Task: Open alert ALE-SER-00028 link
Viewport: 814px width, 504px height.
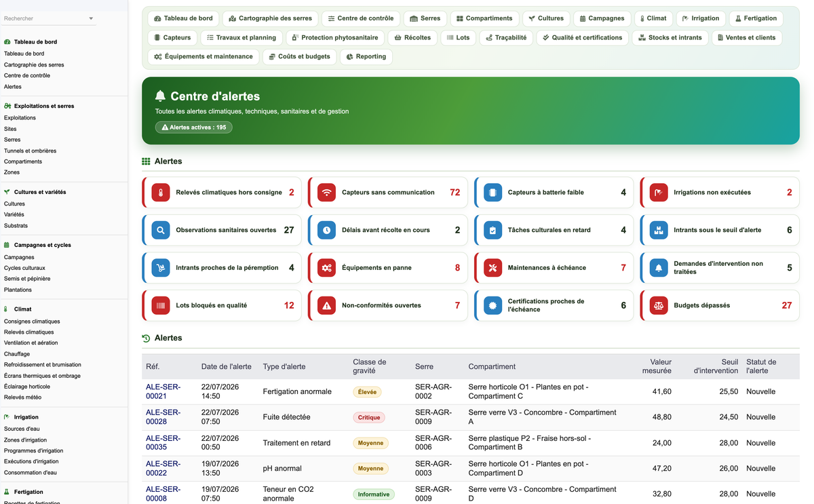Action: tap(163, 417)
